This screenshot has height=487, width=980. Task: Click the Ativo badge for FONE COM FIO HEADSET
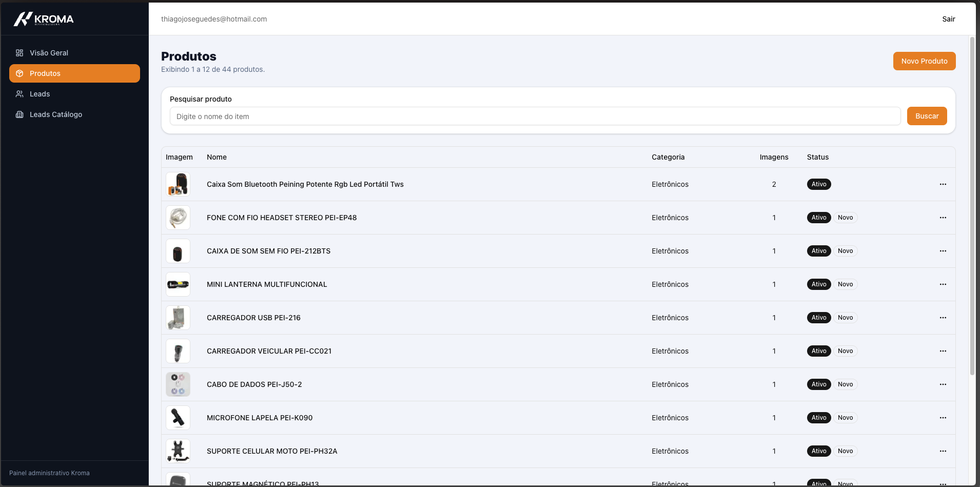819,218
